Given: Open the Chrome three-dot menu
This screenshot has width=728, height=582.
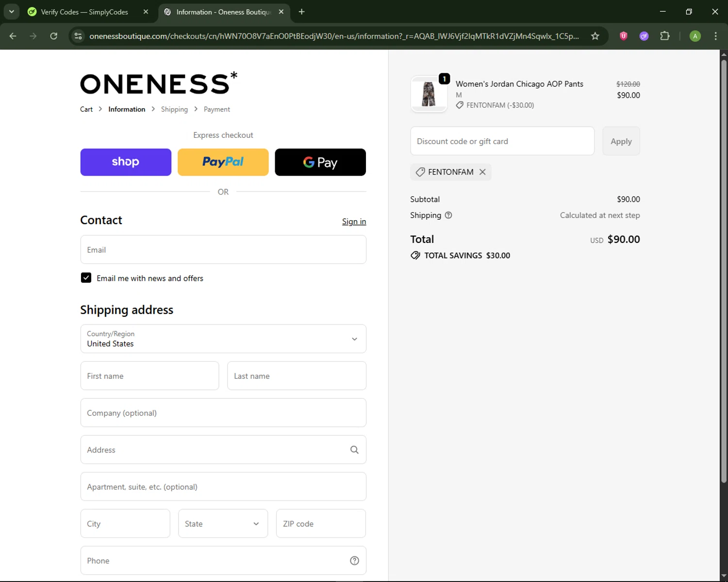Looking at the screenshot, I should tap(715, 36).
